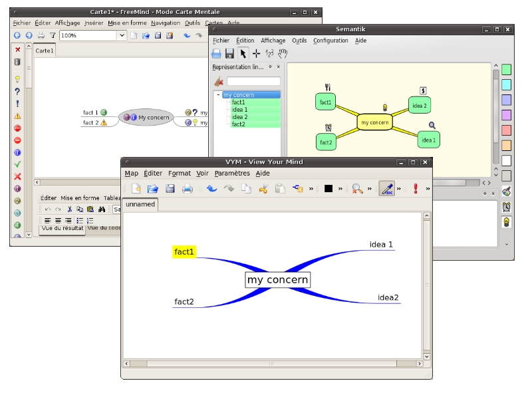532x399 pixels.
Task: Toggle numbered list in FreeMind note editor
Action: pyautogui.click(x=90, y=221)
